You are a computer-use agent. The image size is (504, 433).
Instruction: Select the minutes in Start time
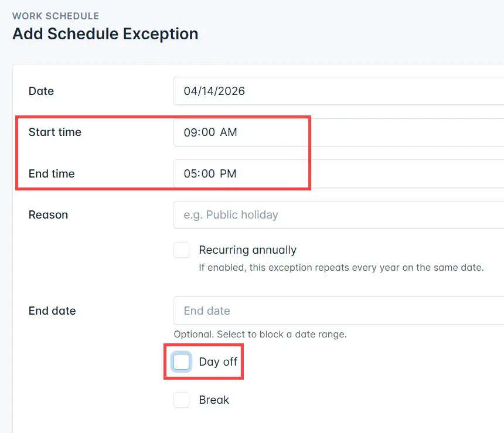208,132
